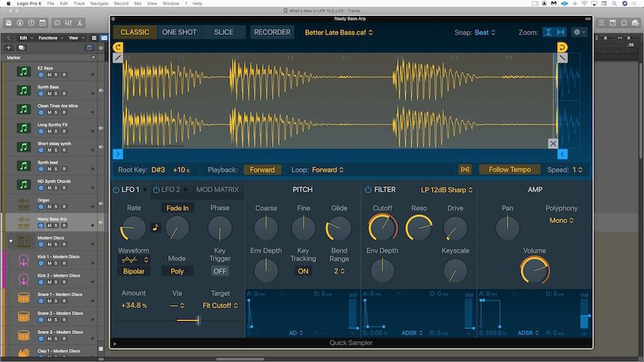644x362 pixels.
Task: Open the Snap Beat dropdown
Action: [x=485, y=33]
